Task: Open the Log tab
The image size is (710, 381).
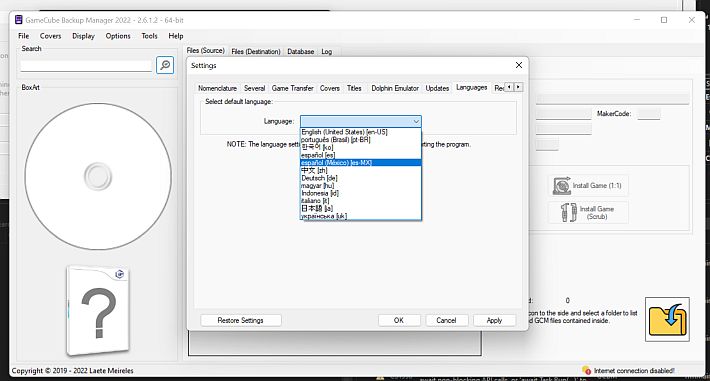Action: click(x=326, y=52)
